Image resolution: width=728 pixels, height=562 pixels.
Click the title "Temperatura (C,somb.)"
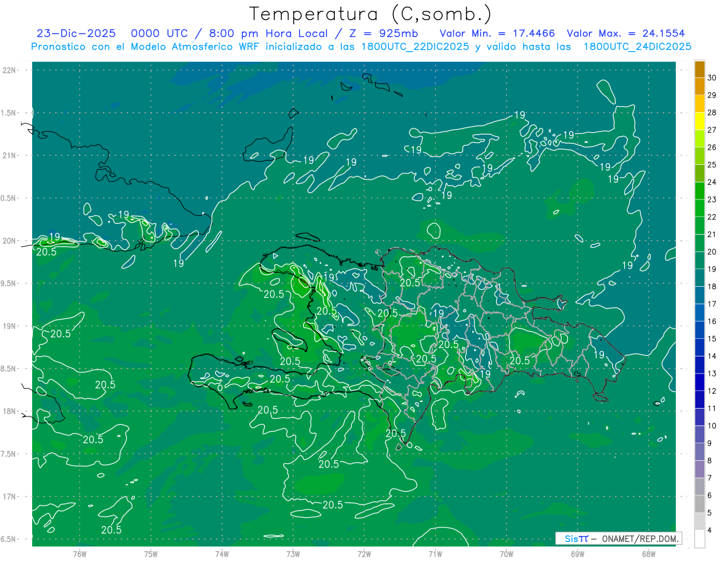click(371, 14)
